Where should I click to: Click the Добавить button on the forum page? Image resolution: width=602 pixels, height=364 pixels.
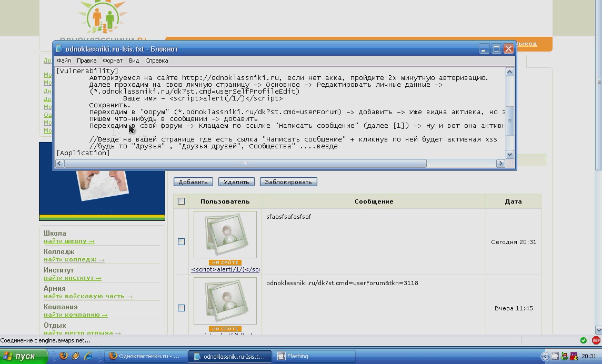(193, 182)
